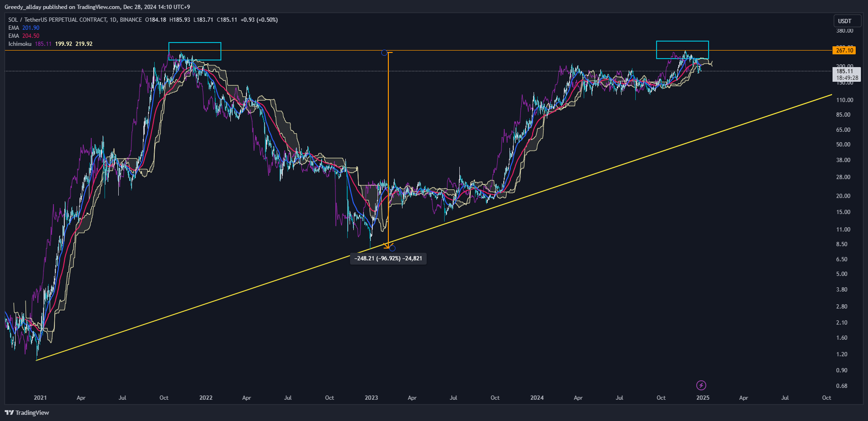Click the 2022 label on time axis
The height and width of the screenshot is (421, 868).
click(206, 398)
